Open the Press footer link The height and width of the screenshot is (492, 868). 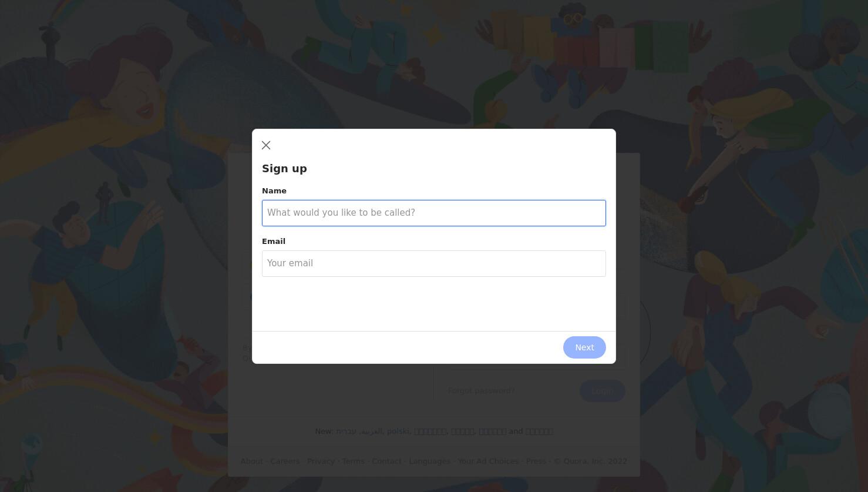[x=536, y=461]
